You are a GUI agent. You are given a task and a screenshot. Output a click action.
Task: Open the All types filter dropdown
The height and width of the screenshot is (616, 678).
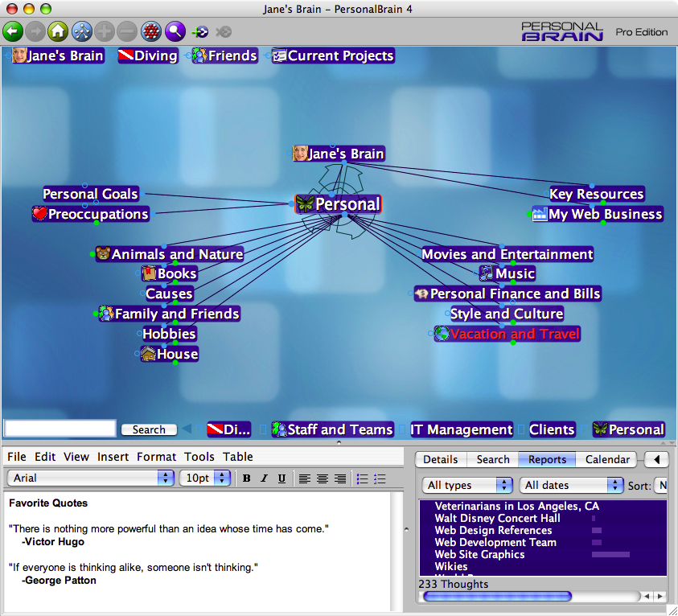coord(467,486)
